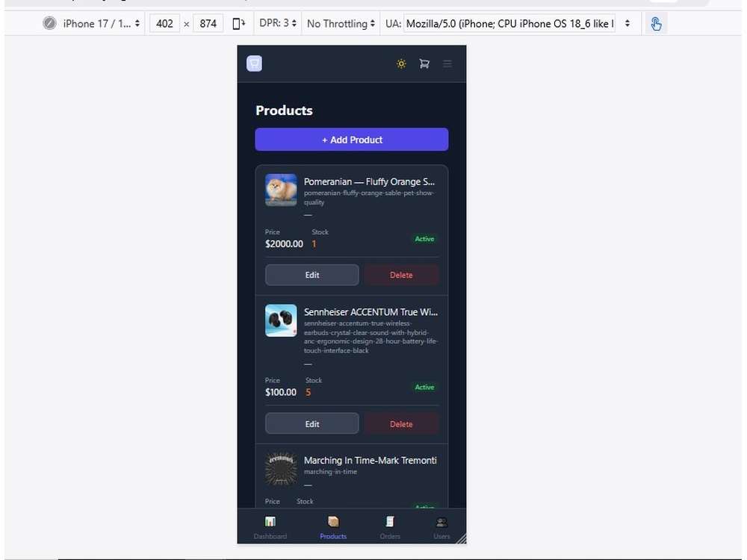Edit the Sennheiser ACCENTUM product
747x560 pixels.
[312, 424]
